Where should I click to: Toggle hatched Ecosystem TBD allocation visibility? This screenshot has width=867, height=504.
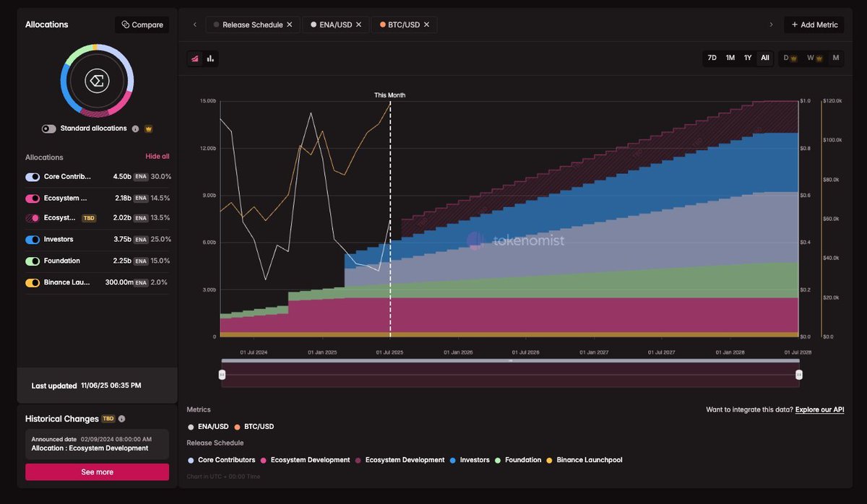[33, 218]
